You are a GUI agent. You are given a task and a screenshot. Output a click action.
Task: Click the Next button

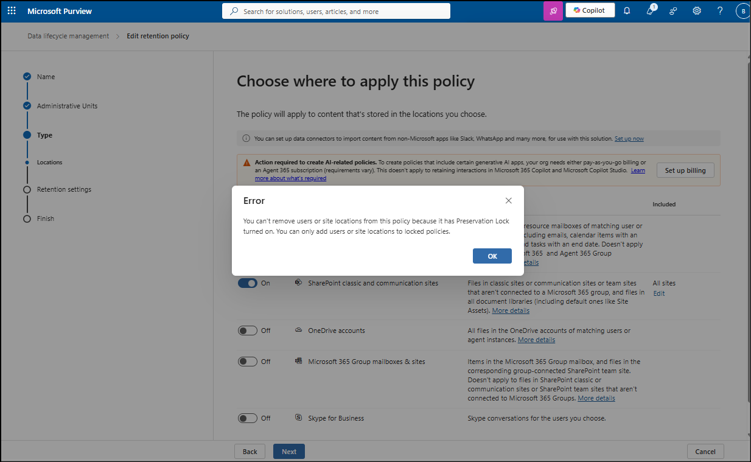[289, 451]
